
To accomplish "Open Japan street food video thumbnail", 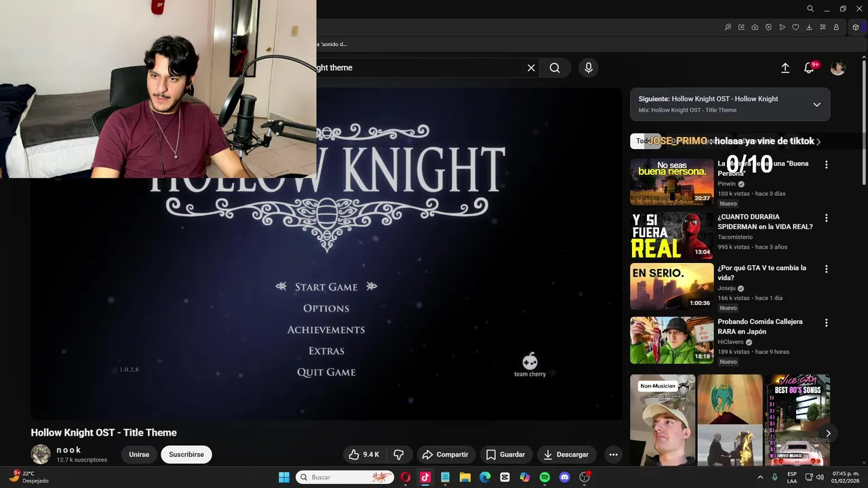I will pyautogui.click(x=671, y=340).
